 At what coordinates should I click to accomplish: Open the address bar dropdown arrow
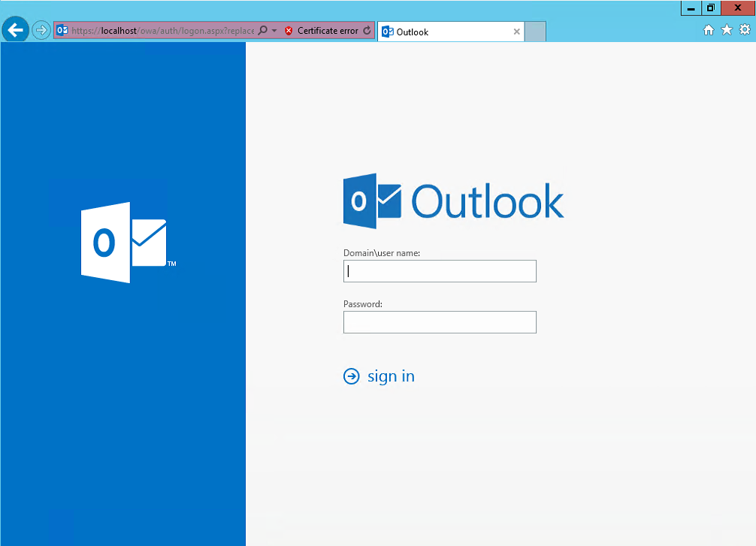[274, 30]
